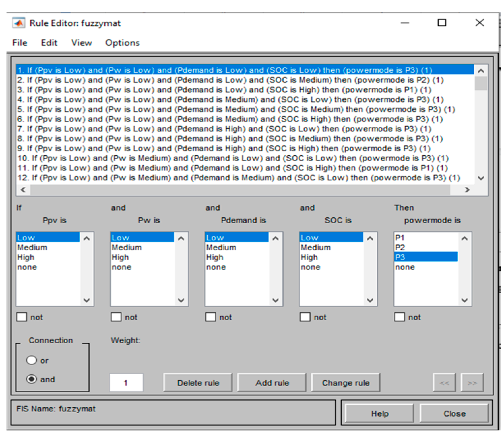Click the Add rule button

click(x=272, y=383)
